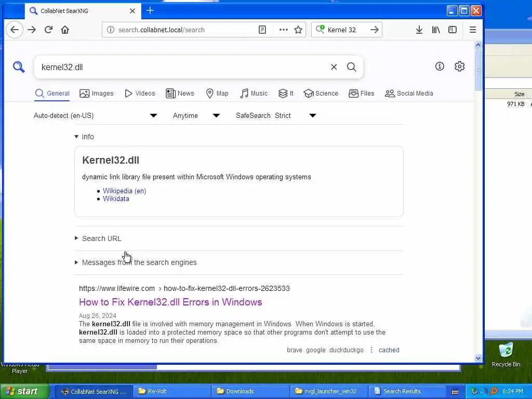Run search with magnifier button
This screenshot has height=399, width=532.
click(x=352, y=67)
